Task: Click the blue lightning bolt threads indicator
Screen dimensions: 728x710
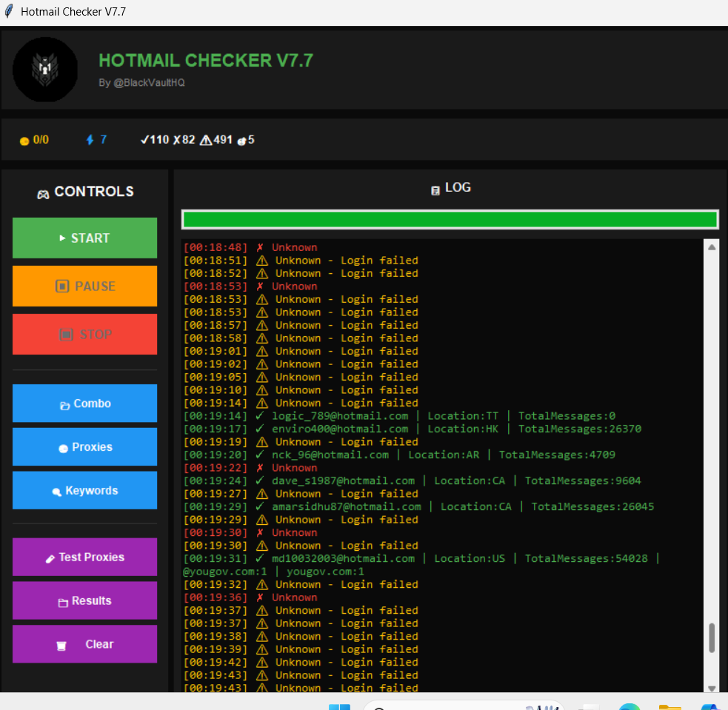Action: [90, 140]
